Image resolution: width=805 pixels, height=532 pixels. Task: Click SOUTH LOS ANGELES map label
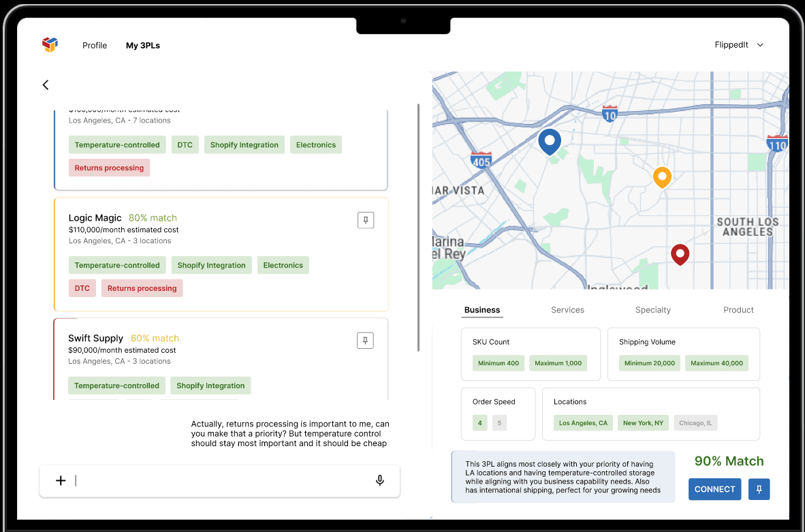pyautogui.click(x=748, y=227)
